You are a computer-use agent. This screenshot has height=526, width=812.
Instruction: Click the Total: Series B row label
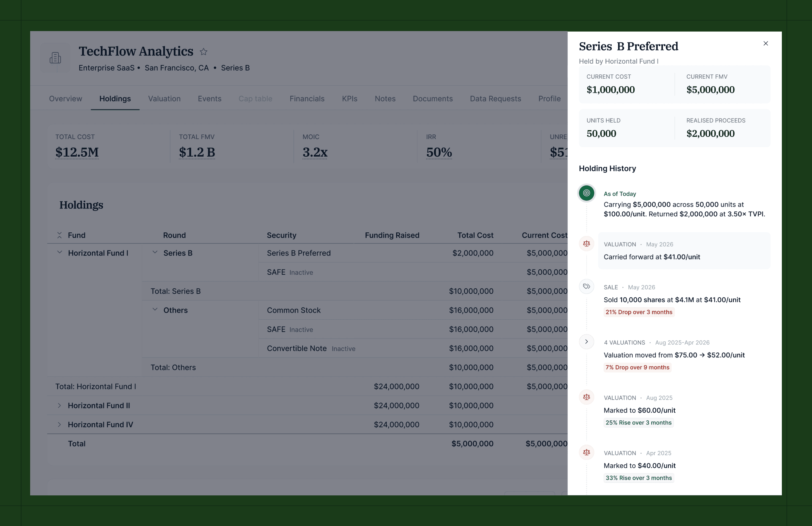[x=175, y=291]
